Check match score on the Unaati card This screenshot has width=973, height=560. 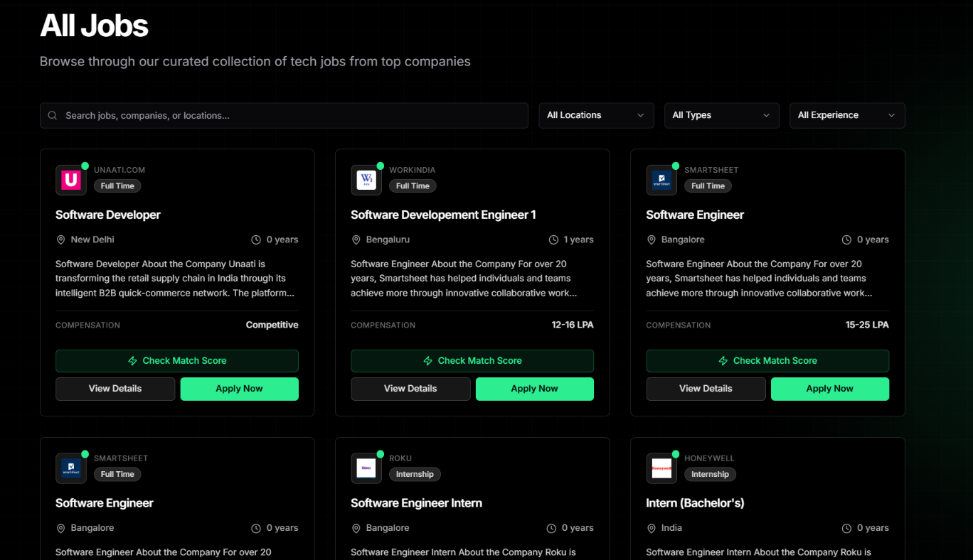point(176,361)
